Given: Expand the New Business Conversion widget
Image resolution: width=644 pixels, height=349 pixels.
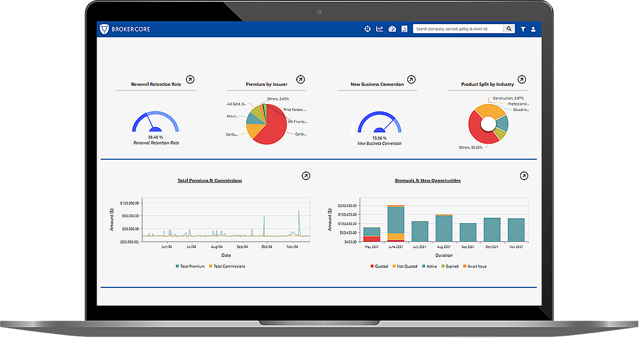Looking at the screenshot, I should coord(411,79).
